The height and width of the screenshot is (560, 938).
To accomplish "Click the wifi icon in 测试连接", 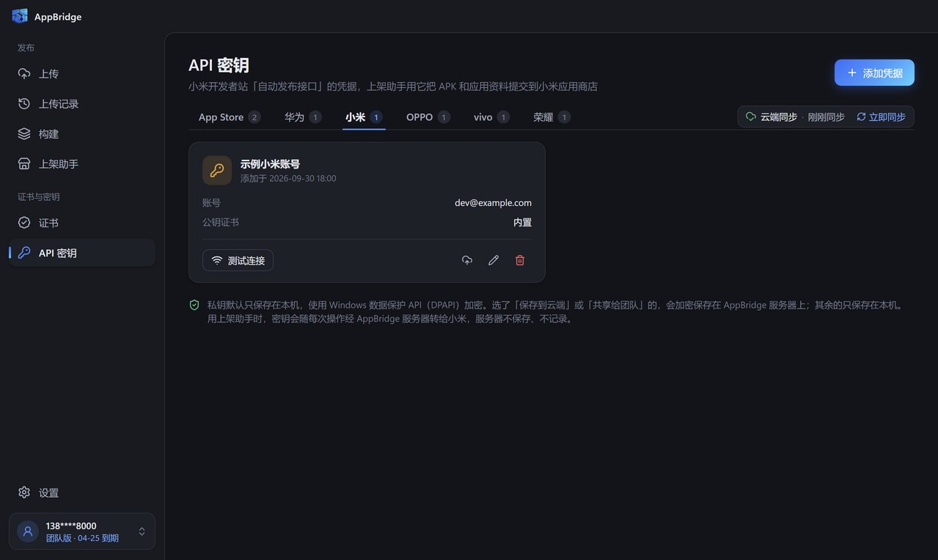I will pyautogui.click(x=217, y=260).
